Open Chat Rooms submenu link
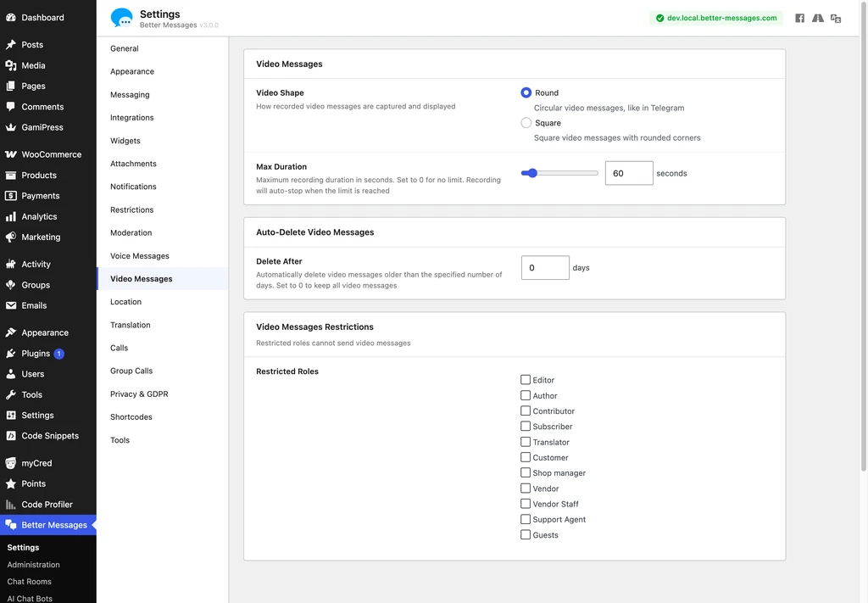Screen dimensions: 868x603 coord(29,582)
